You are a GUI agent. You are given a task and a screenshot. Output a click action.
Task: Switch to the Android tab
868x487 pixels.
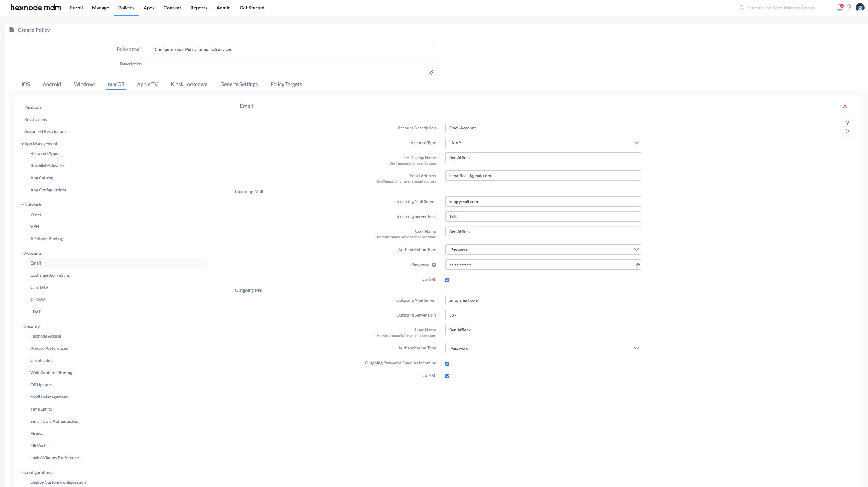pyautogui.click(x=51, y=84)
